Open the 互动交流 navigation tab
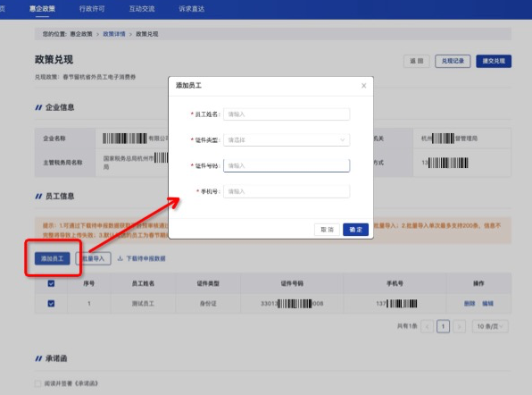 142,9
